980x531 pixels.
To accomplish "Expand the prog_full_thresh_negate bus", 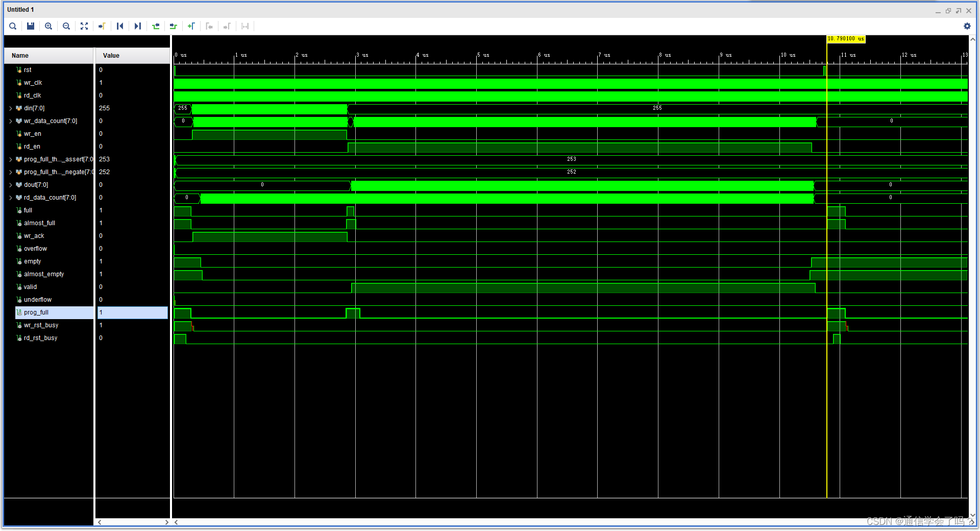I will click(11, 172).
